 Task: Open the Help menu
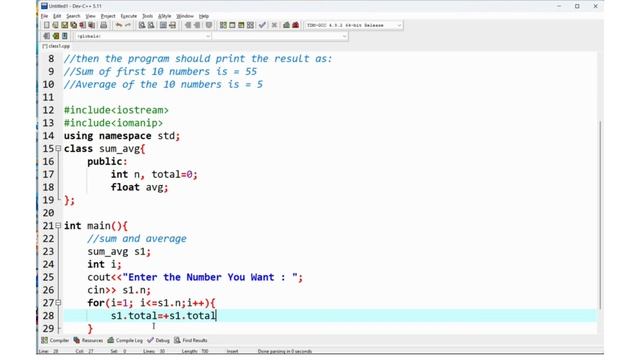tap(204, 16)
